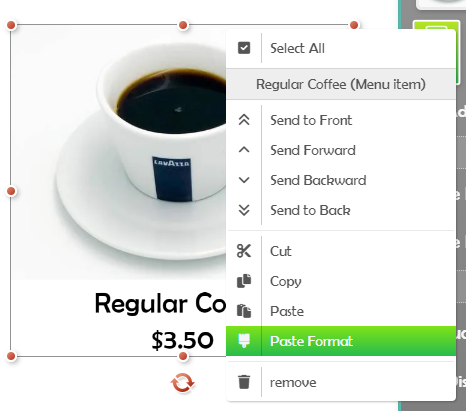Screen dimensions: 466x411
Task: Click the coffee cup image
Action: point(119,153)
